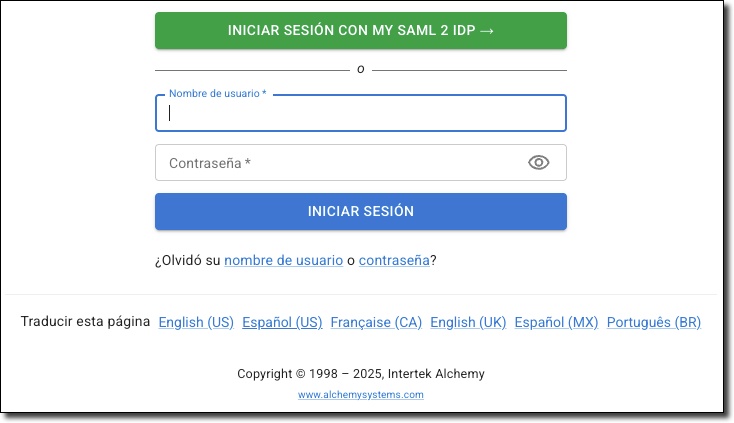Viewport: 734px width, 423px height.
Task: Select Française (CA) translation
Action: click(376, 322)
